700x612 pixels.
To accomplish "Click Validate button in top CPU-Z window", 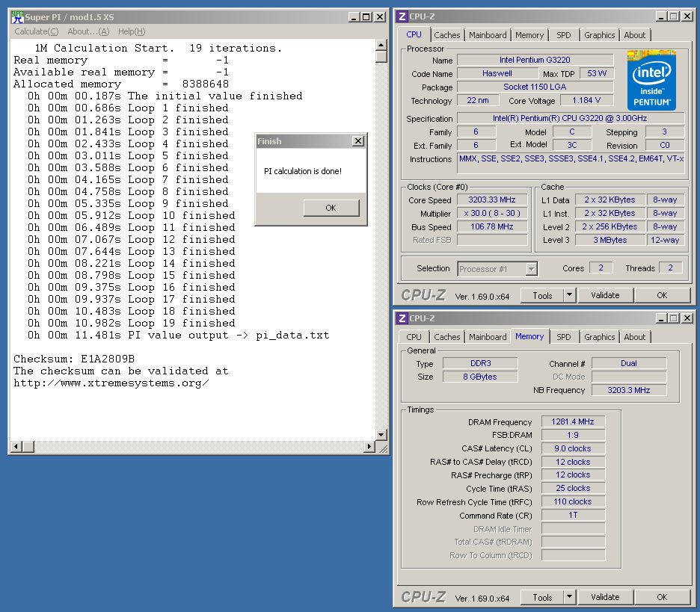I will point(605,295).
